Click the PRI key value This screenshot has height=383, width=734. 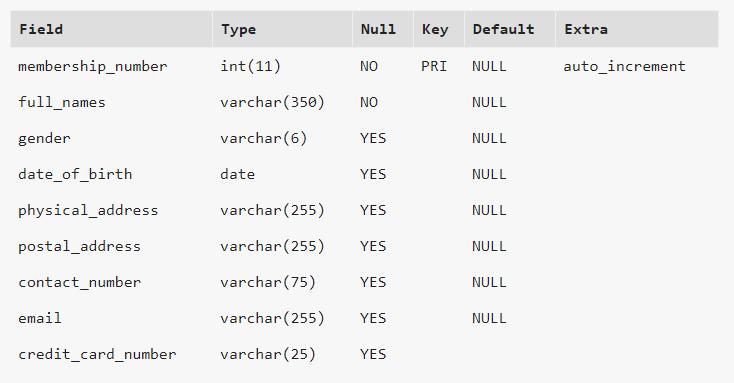point(434,66)
